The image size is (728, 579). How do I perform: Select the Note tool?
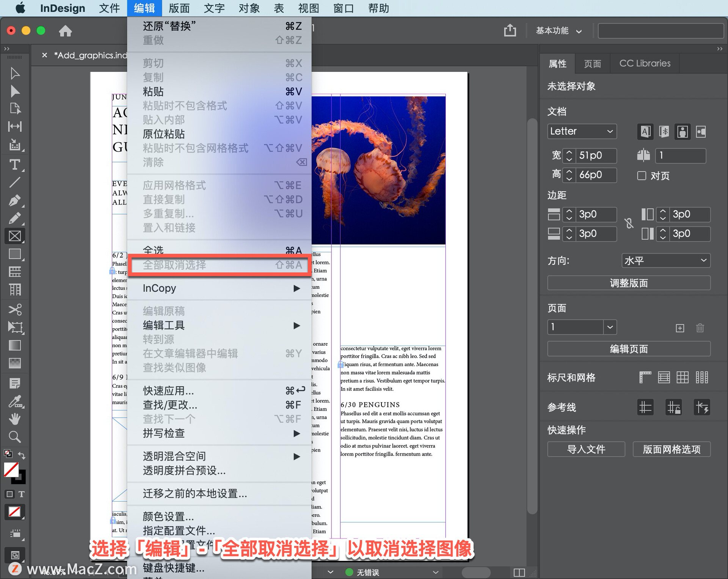click(14, 383)
